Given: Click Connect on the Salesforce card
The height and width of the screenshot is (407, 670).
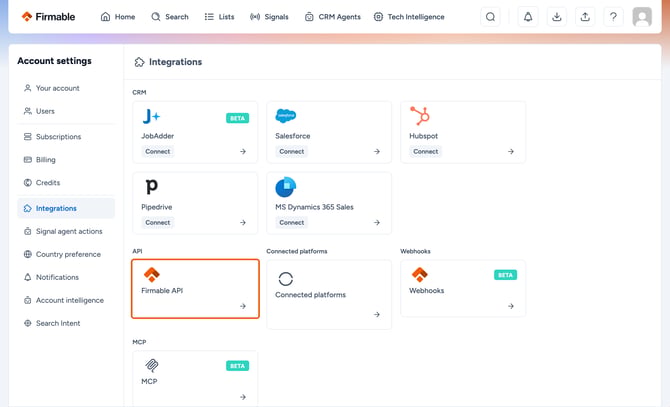Looking at the screenshot, I should [292, 151].
